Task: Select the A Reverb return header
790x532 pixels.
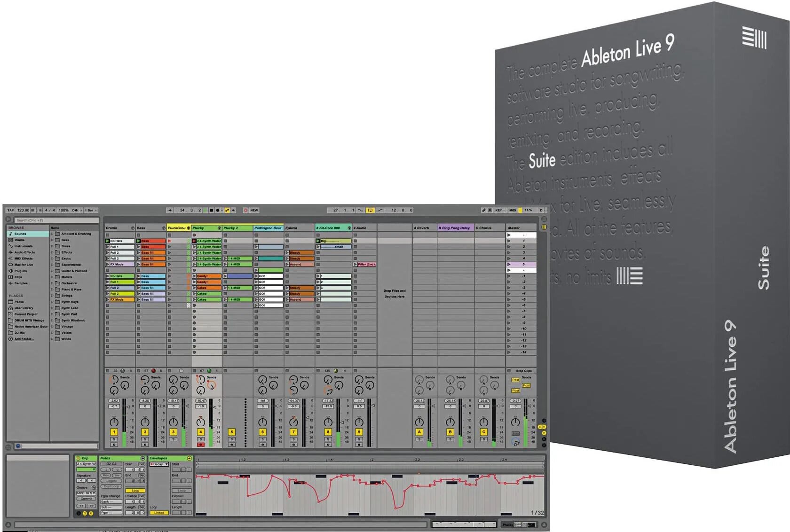Action: click(x=424, y=228)
